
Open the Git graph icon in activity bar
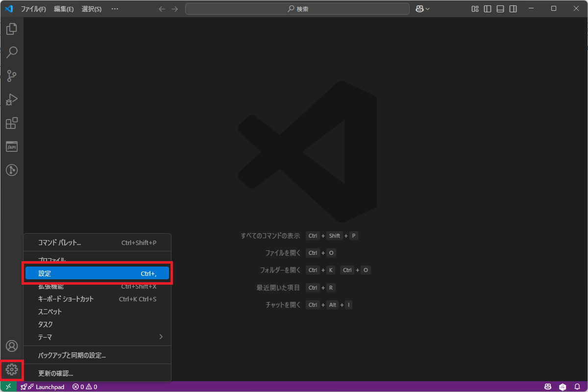coord(12,170)
